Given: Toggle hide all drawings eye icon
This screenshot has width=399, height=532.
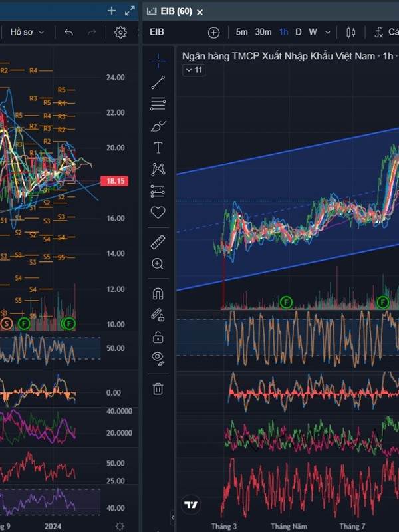Looking at the screenshot, I should [158, 358].
